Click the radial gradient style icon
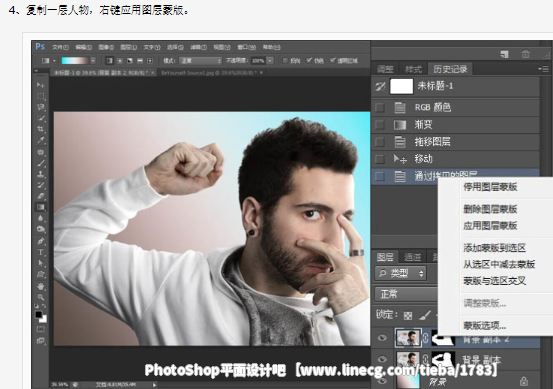The height and width of the screenshot is (389, 553). [120, 61]
